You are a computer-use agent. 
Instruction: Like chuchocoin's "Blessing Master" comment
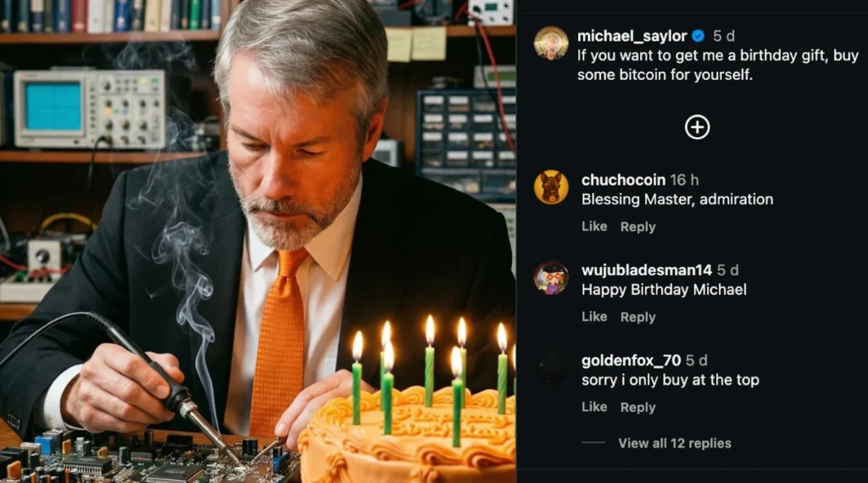coord(594,226)
